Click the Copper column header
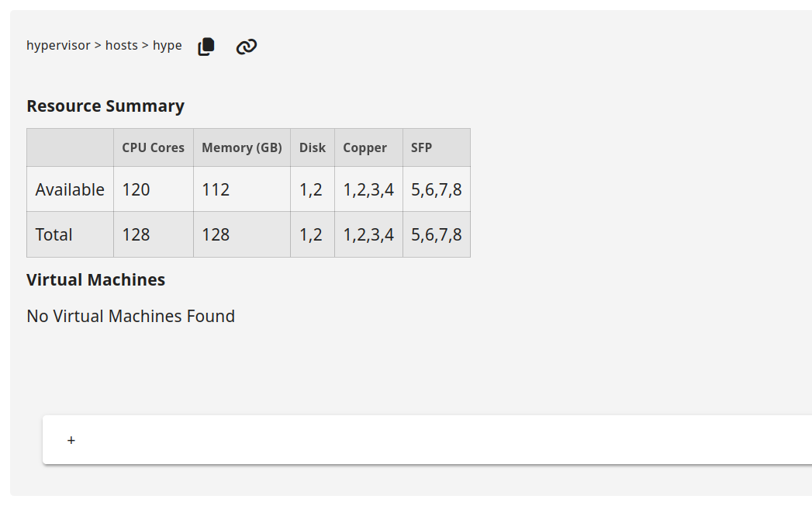The height and width of the screenshot is (506, 812). pos(365,147)
